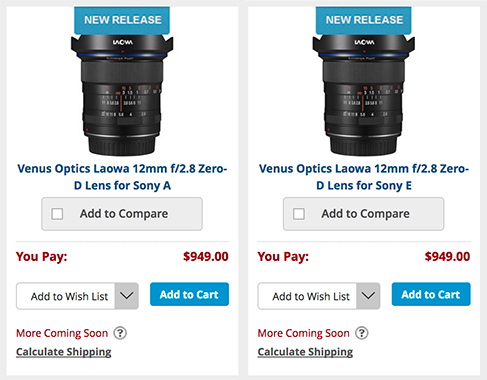
Task: Click the help icon beside Sony A More Coming Soon
Action: [x=120, y=333]
